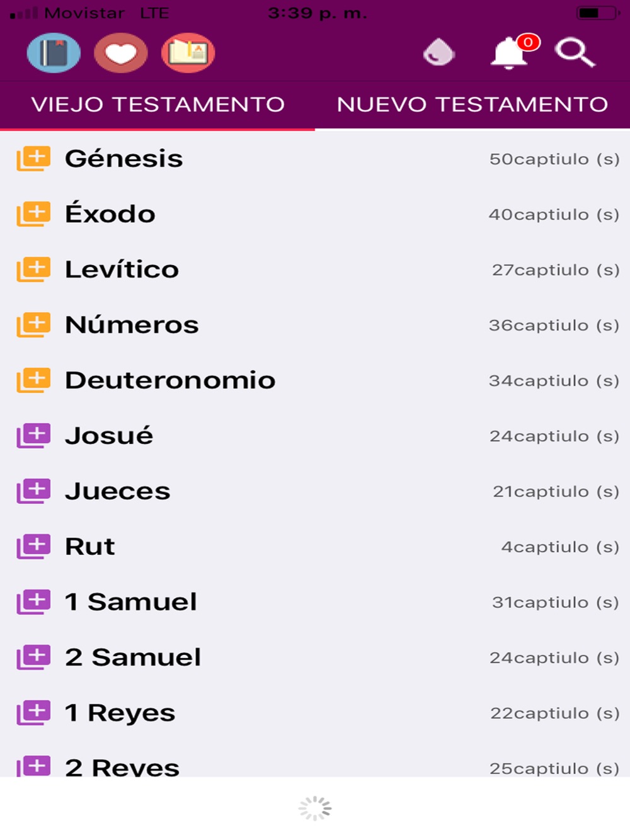This screenshot has height=840, width=630.
Task: Expand the Génesis plus icon
Action: point(33,159)
